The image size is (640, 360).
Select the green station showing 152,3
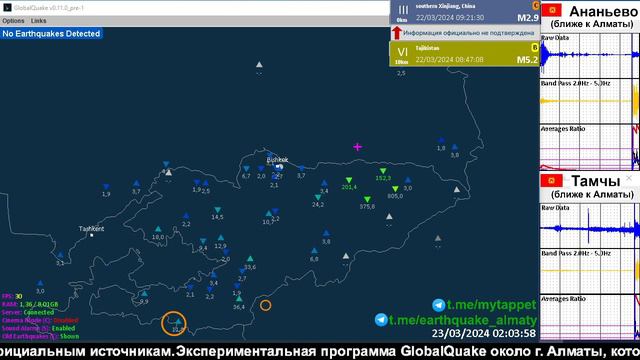(x=383, y=171)
